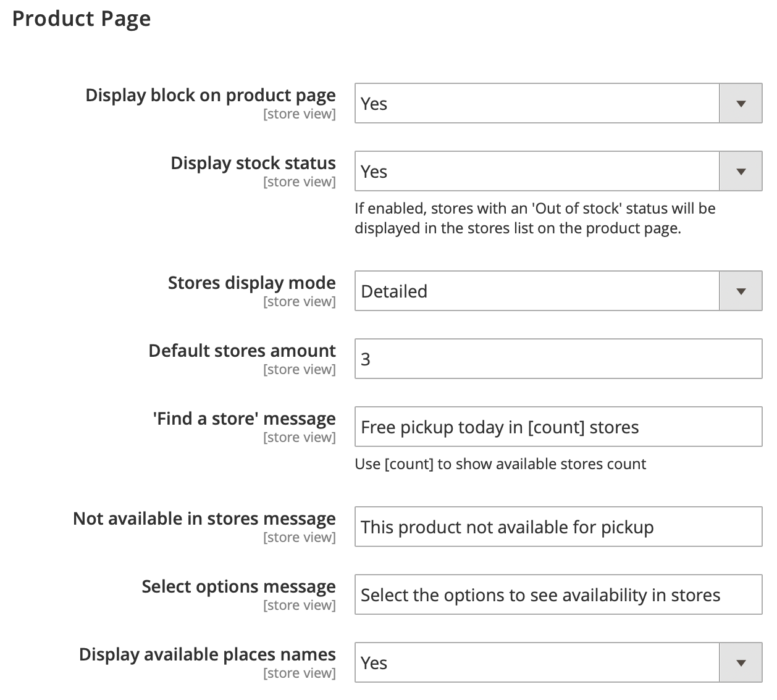Open 'Stores display mode' dropdown showing Detailed
Viewport: 777px width, 700px height.
click(558, 291)
